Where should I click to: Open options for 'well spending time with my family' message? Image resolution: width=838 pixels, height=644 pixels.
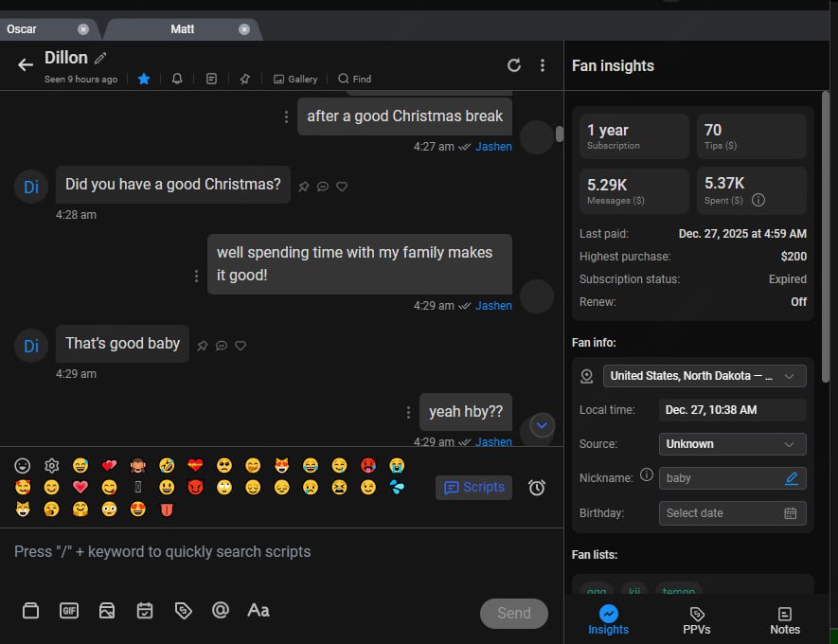(x=197, y=276)
